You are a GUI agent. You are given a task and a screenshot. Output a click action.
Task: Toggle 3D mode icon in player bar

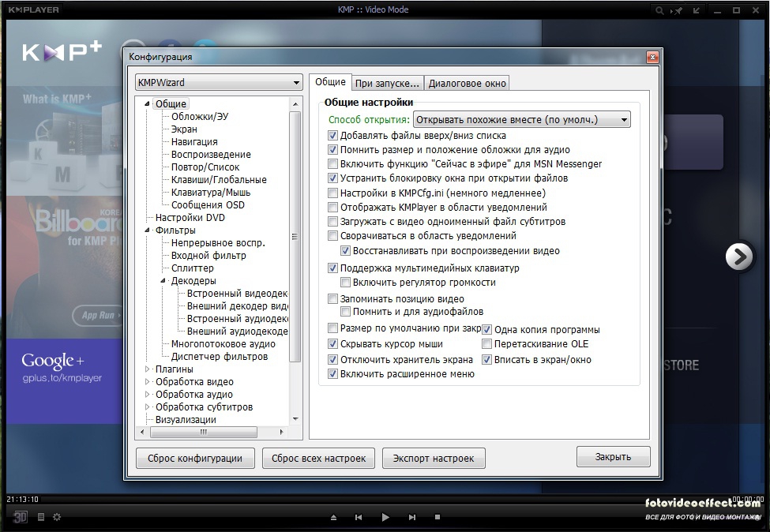(x=20, y=517)
